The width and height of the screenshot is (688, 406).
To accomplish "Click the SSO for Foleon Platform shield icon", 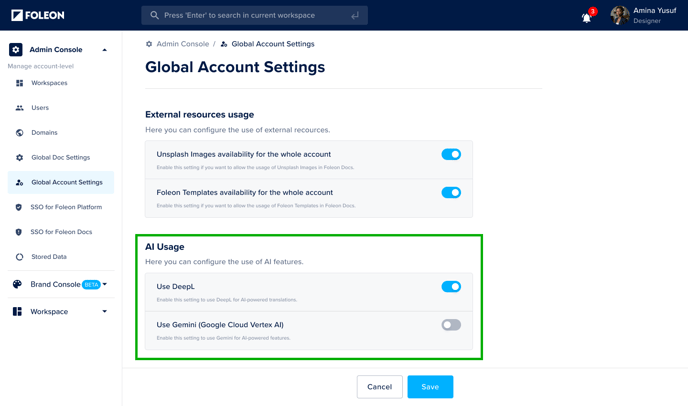I will tap(18, 207).
